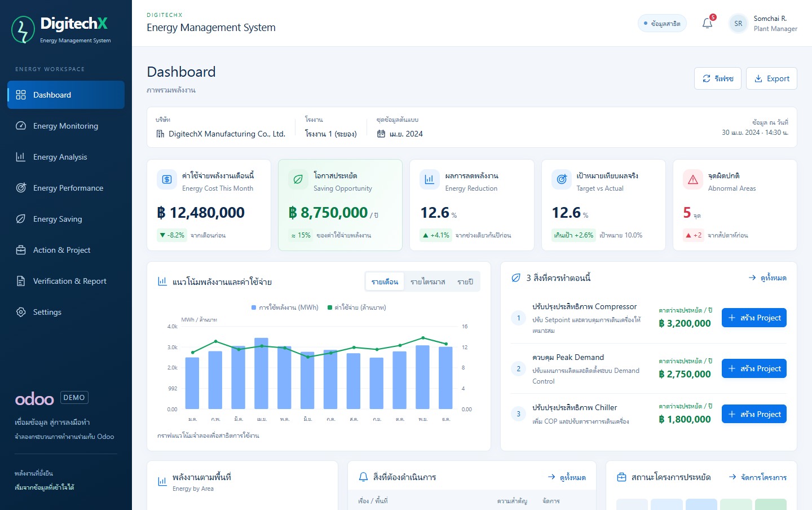Switch chart to รายปี view
The width and height of the screenshot is (812, 510).
point(465,282)
